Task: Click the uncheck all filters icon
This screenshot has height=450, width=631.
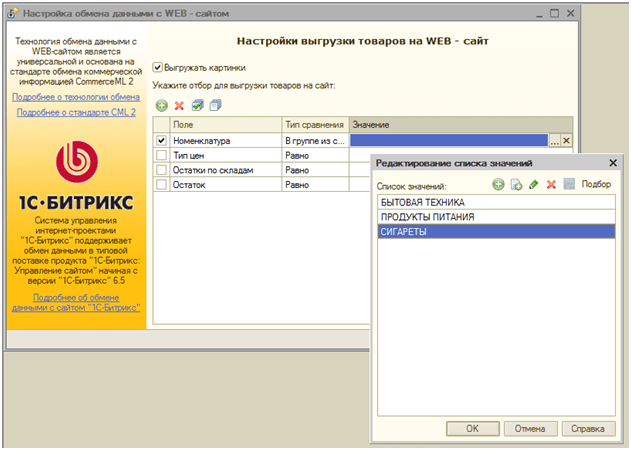Action: [215, 105]
